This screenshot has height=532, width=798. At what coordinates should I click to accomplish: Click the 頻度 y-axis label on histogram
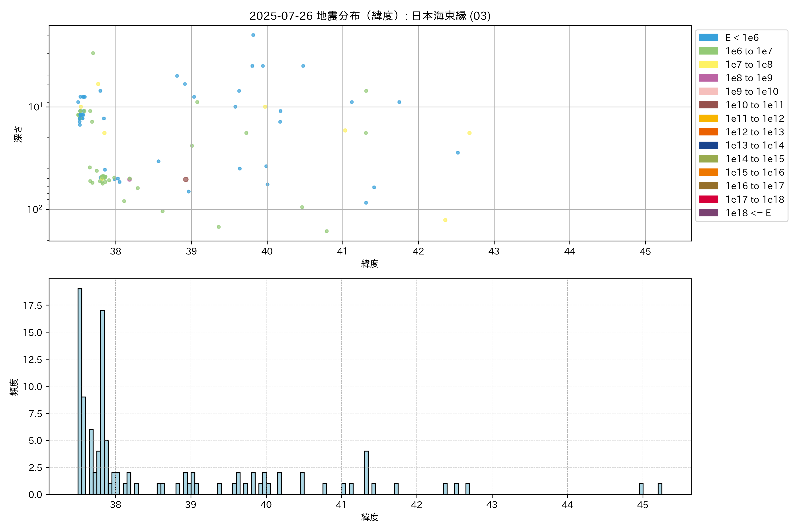14,387
